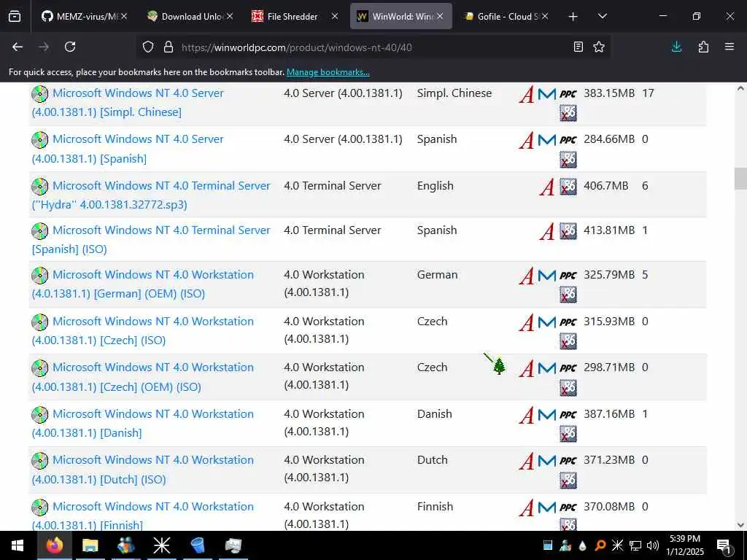Click the Alpha 'A' icon in Spanish Server row

point(527,140)
